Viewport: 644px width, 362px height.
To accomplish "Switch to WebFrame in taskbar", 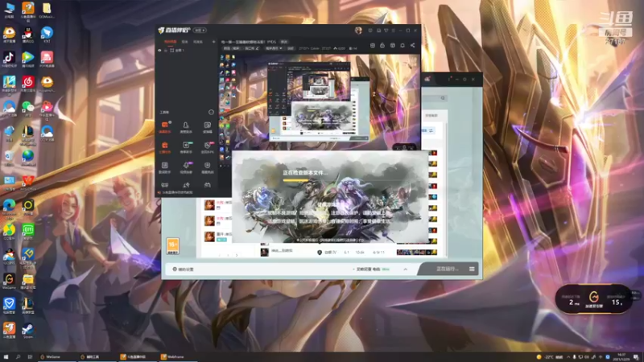I will click(x=178, y=357).
